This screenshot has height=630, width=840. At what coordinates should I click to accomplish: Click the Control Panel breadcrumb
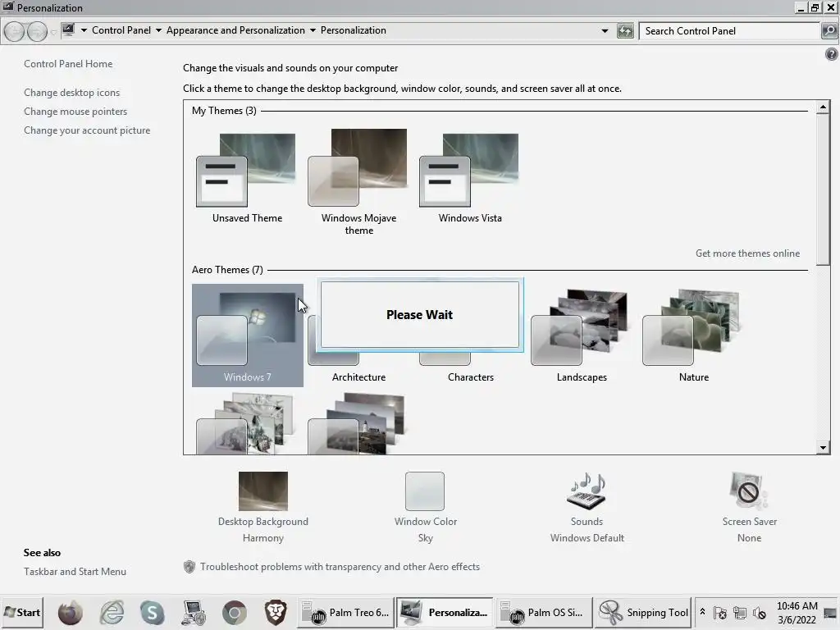[121, 30]
